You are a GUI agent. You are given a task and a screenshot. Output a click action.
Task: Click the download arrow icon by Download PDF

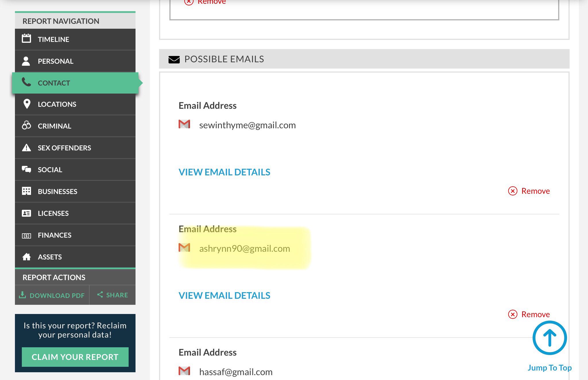click(22, 295)
